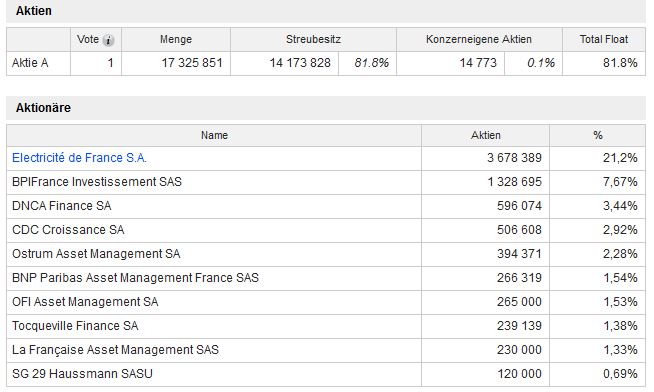Click the Aktien column header in shareholders table

point(485,136)
